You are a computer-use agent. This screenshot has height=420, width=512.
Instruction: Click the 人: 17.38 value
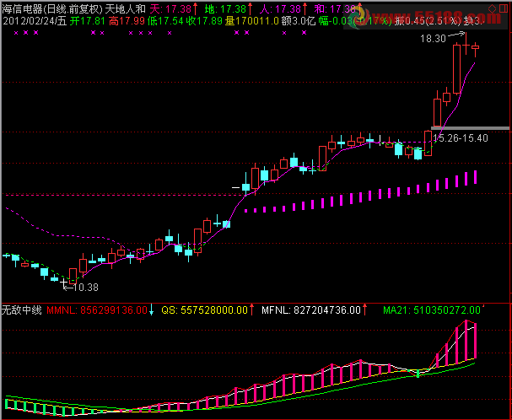point(280,8)
